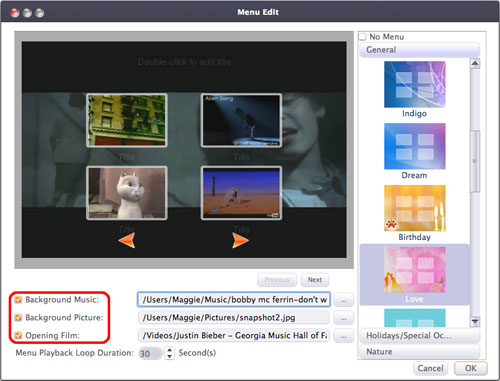
Task: Click the template list scrollbar thumb
Action: pos(475,161)
